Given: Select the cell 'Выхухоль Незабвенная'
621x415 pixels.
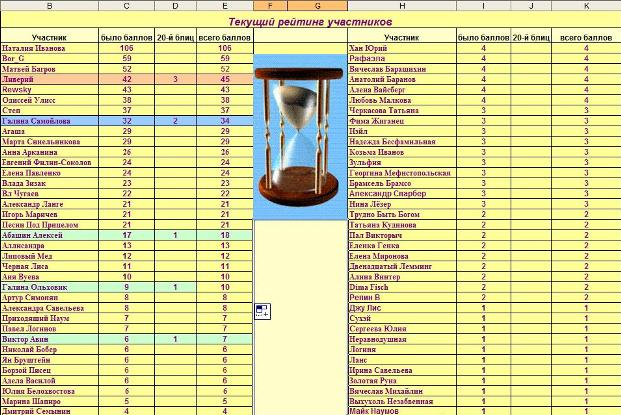Looking at the screenshot, I should 402,401.
